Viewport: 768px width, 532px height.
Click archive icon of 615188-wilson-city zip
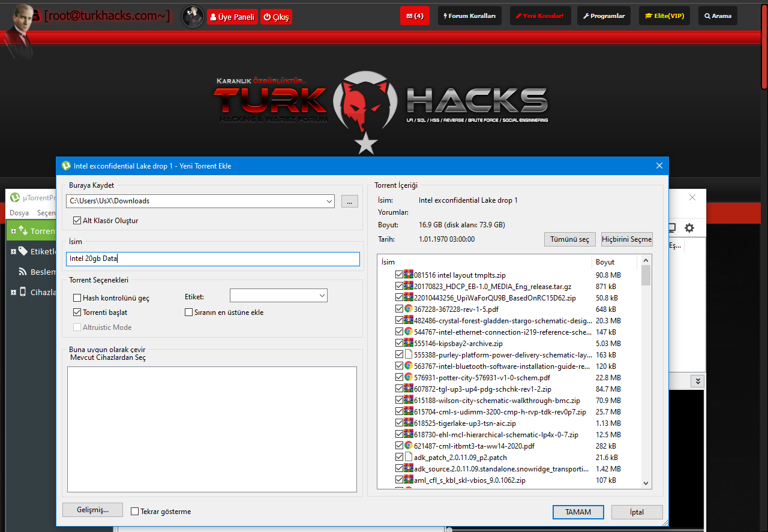(x=409, y=400)
